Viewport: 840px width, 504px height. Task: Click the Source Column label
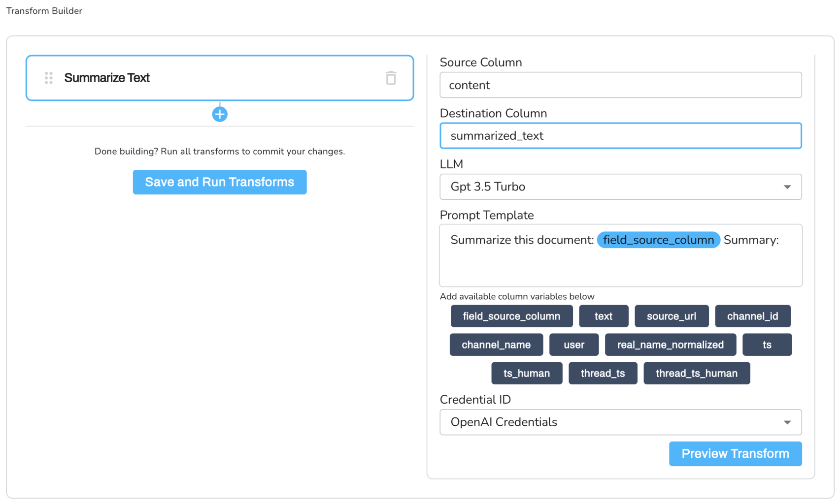click(481, 63)
